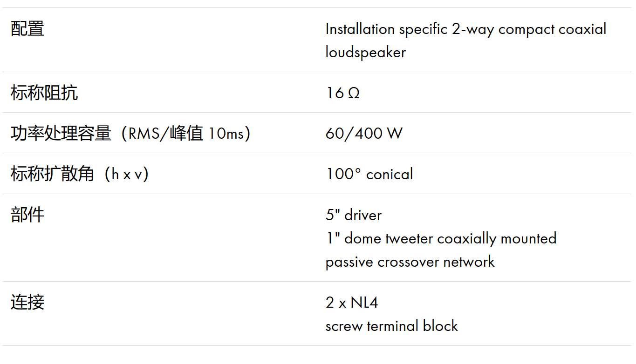Viewport: 636px width, 364px height.
Task: Select the 100° conical value
Action: coord(369,174)
